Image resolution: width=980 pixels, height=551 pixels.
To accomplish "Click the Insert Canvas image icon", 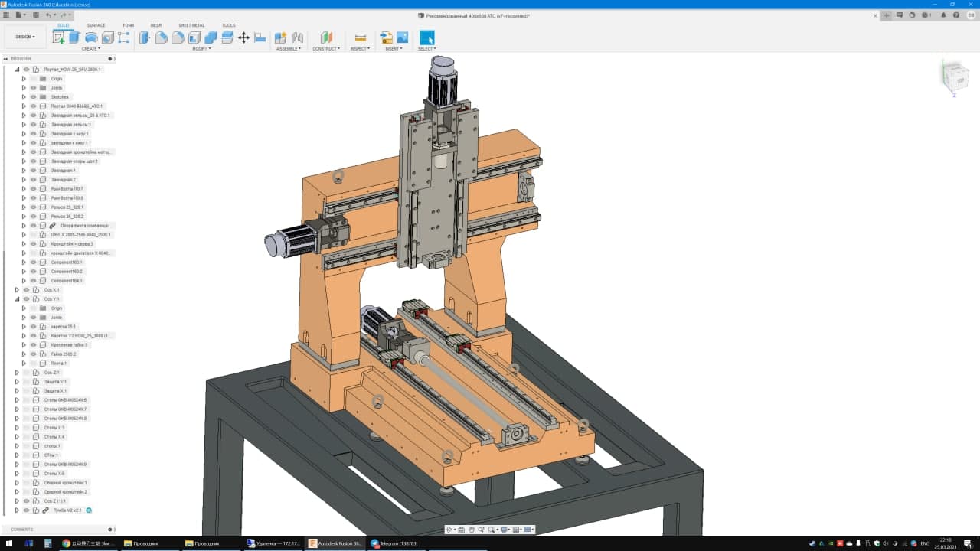I will (x=402, y=37).
